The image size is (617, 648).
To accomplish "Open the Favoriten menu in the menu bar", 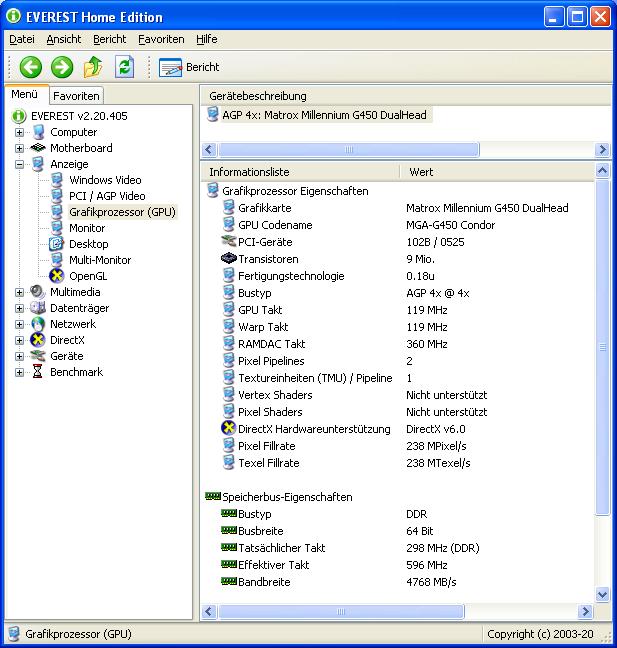I will coord(161,39).
